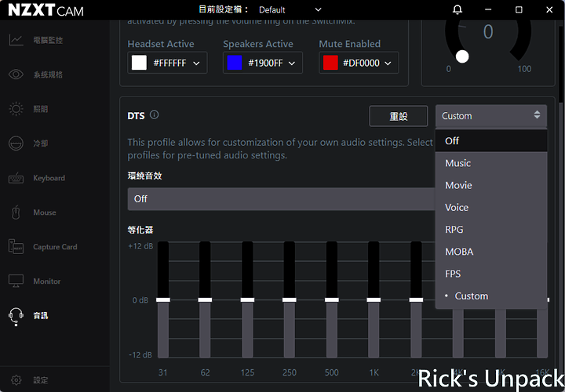Select the settings (設定) label in sidebar

pyautogui.click(x=41, y=380)
